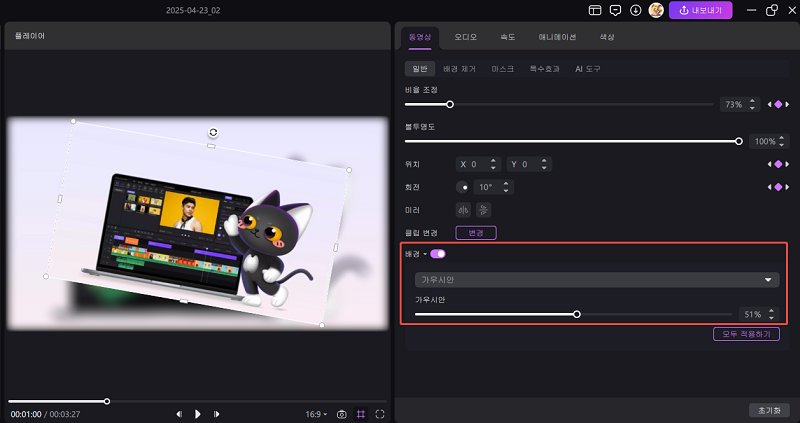Click the 51% gaussian value field
Image resolution: width=800 pixels, height=423 pixels.
(x=753, y=314)
